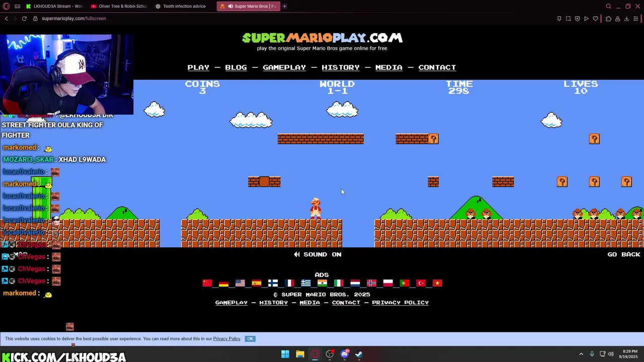The width and height of the screenshot is (644, 362).
Task: Select the United States flag language icon
Action: (x=240, y=283)
